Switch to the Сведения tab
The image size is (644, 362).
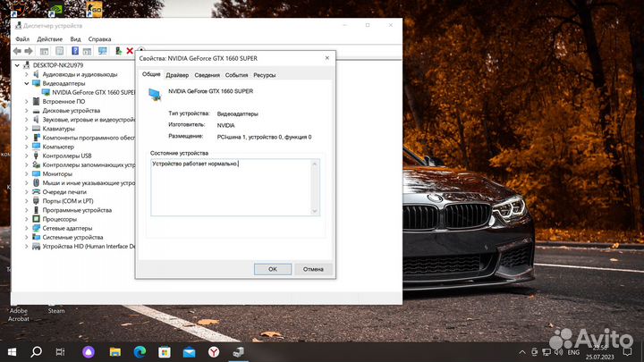207,75
